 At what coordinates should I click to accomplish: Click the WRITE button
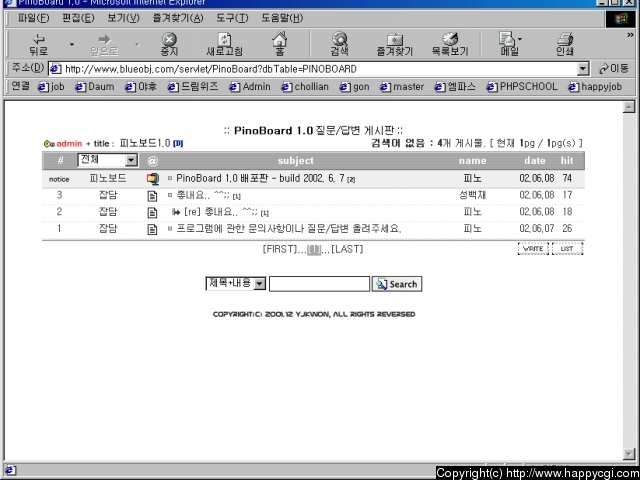(x=533, y=249)
